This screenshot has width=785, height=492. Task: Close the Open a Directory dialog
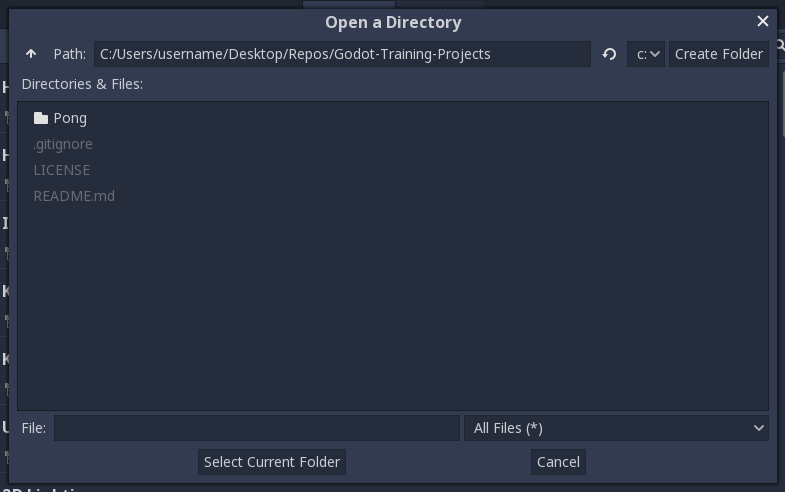pyautogui.click(x=763, y=21)
